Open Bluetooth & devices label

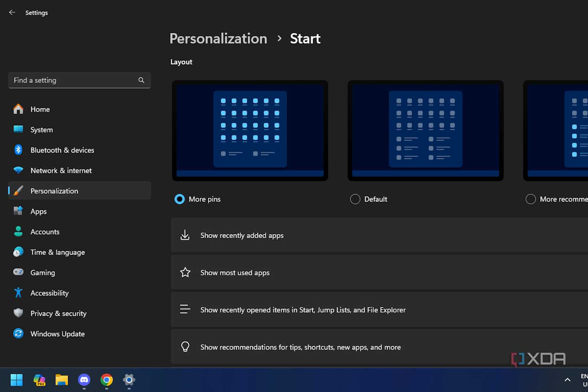tap(62, 150)
